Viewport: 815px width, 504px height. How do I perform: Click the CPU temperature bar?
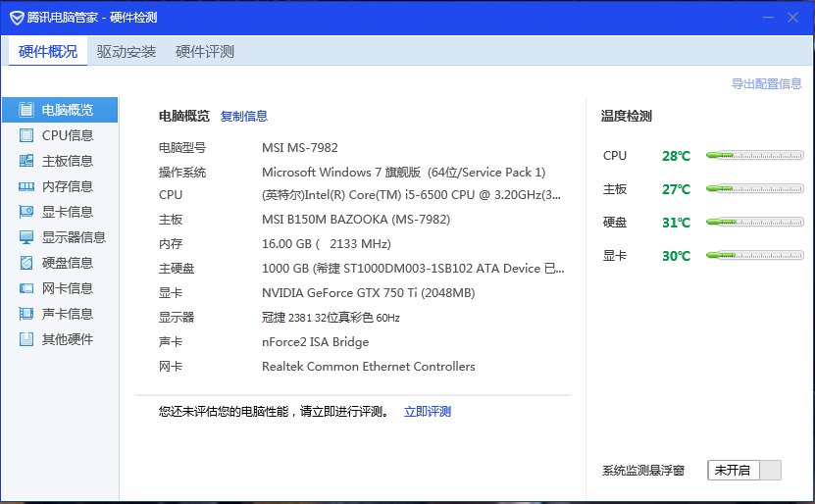point(754,155)
